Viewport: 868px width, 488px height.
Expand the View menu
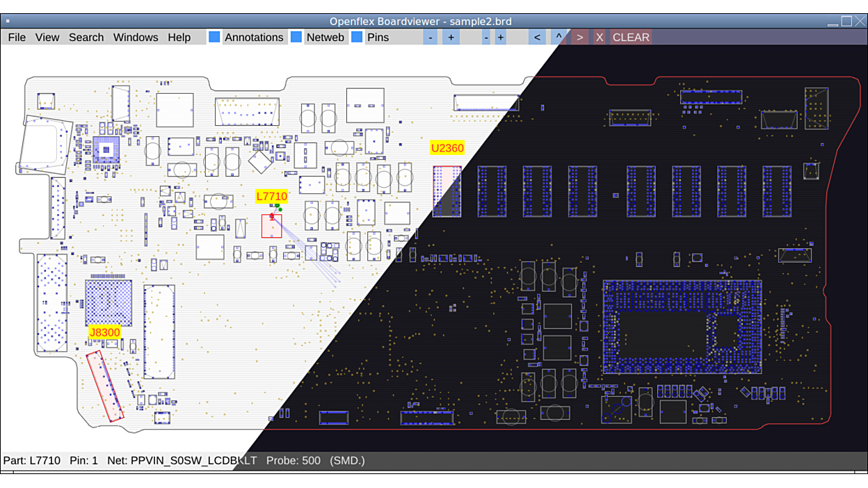pyautogui.click(x=47, y=38)
